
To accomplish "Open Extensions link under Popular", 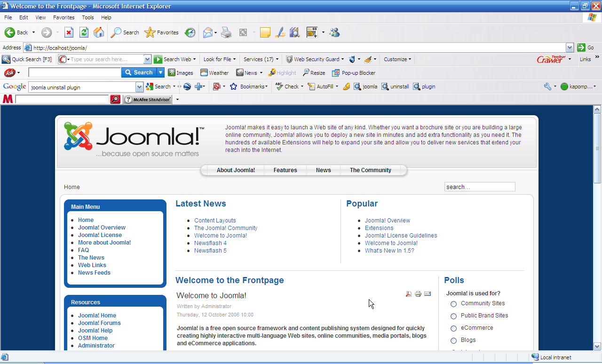I will pos(379,228).
